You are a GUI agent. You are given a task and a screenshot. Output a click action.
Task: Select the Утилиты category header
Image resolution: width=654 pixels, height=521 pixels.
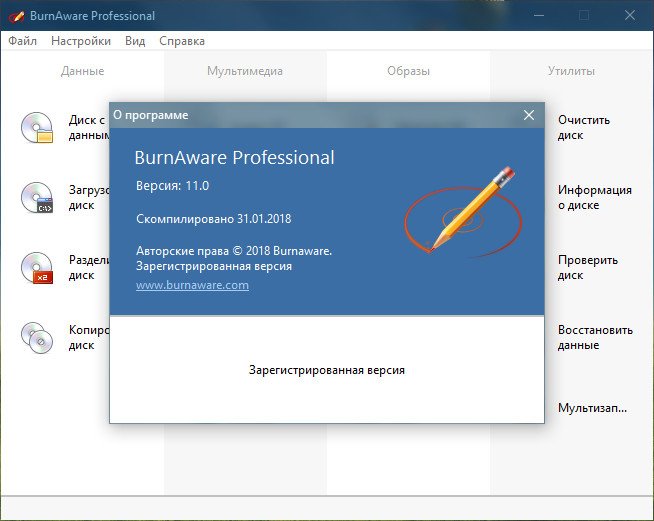(x=571, y=71)
